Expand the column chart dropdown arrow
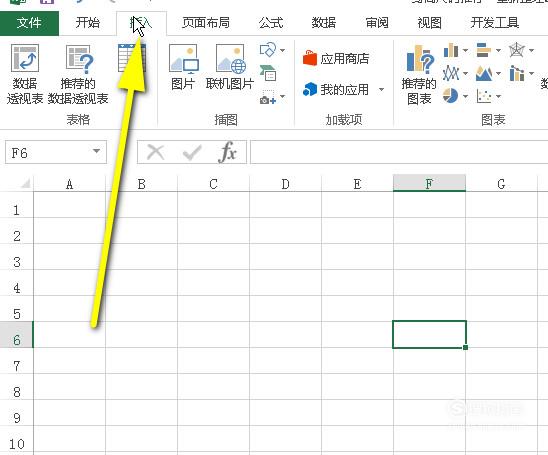This screenshot has width=548, height=455. (x=466, y=50)
